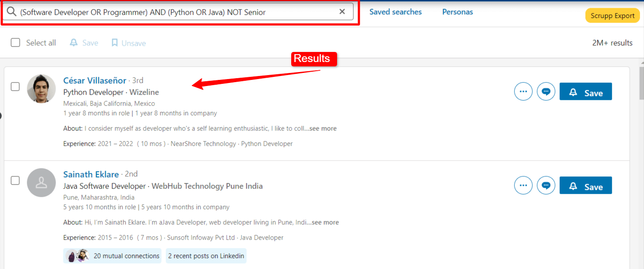Click the Unsave bookmark icon

pos(115,43)
